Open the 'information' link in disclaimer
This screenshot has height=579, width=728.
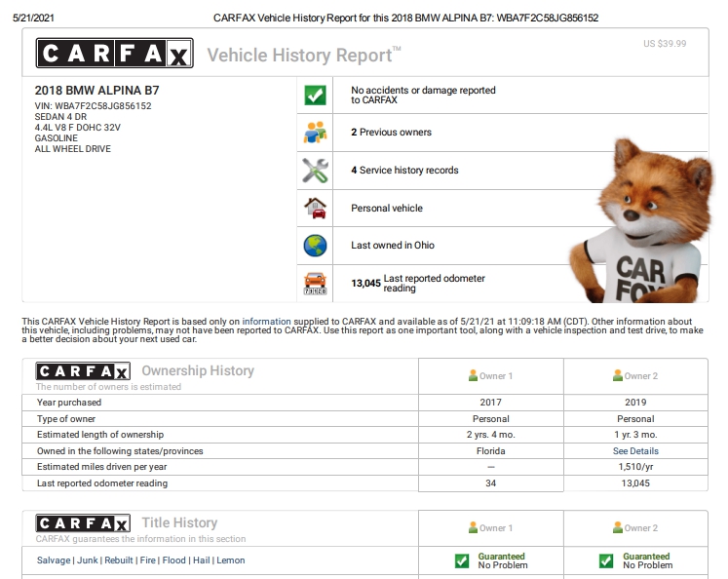coord(266,322)
